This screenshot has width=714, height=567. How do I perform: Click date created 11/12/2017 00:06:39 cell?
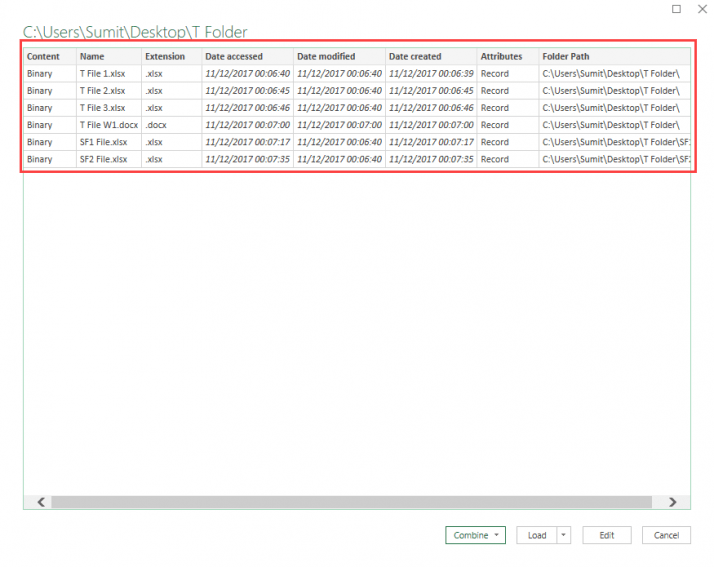[x=431, y=74]
